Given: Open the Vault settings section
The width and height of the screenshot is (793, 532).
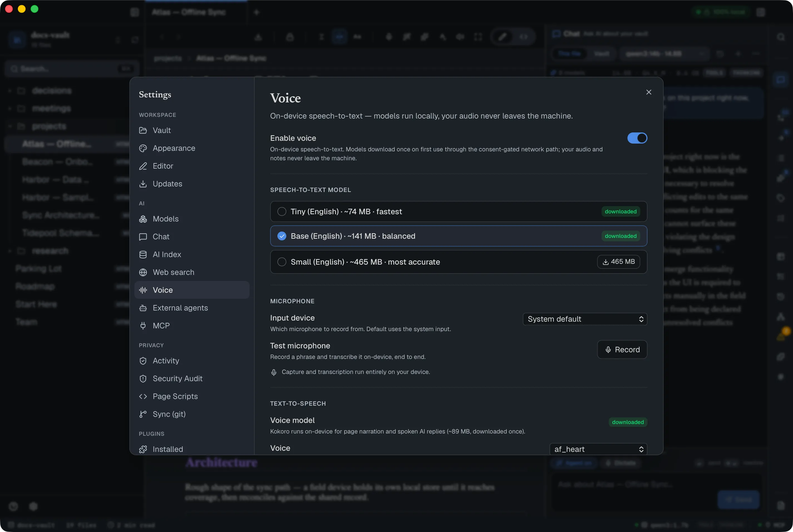Looking at the screenshot, I should coord(192,130).
